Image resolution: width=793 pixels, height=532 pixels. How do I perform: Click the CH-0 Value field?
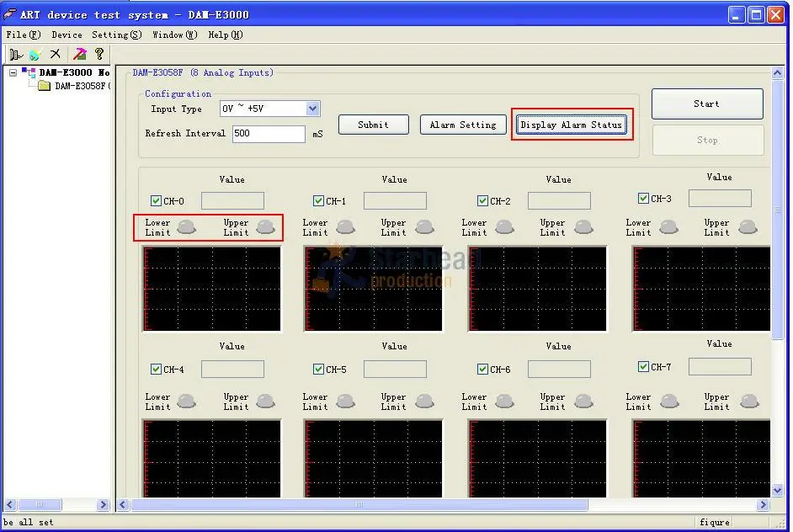click(x=232, y=201)
